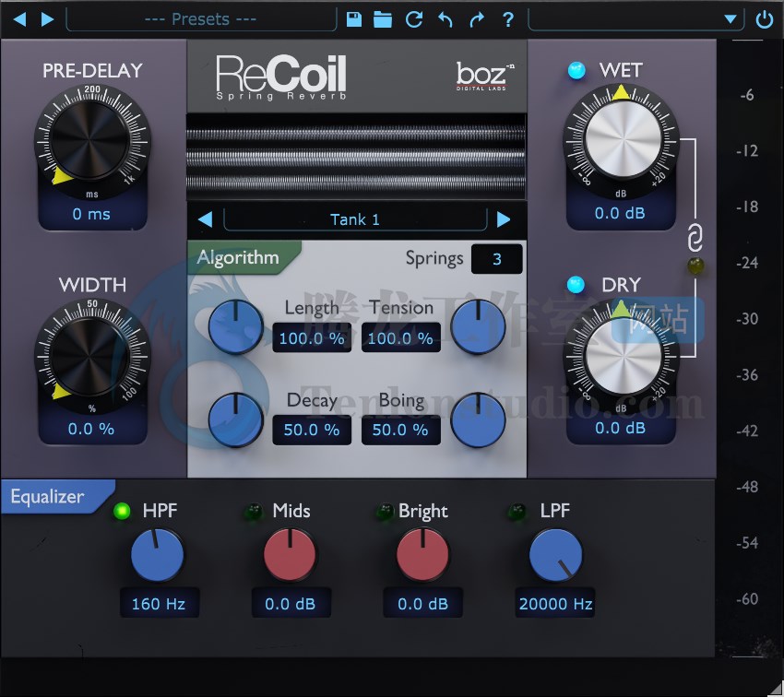Edit the Bright 0.0 dB value

423,604
